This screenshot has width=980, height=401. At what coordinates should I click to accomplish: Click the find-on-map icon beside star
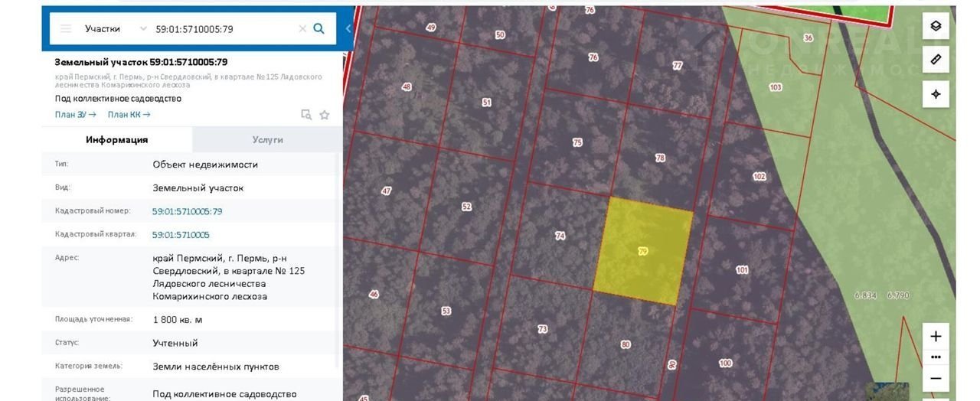(306, 115)
